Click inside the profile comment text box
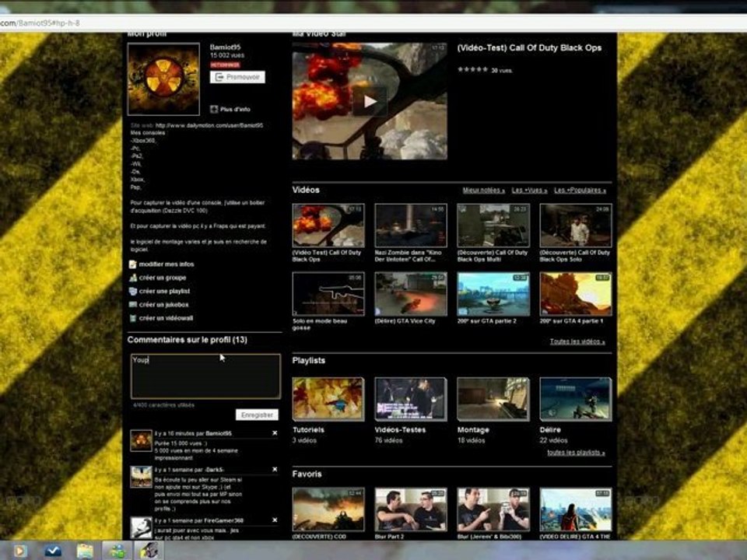The width and height of the screenshot is (747, 560). click(205, 376)
